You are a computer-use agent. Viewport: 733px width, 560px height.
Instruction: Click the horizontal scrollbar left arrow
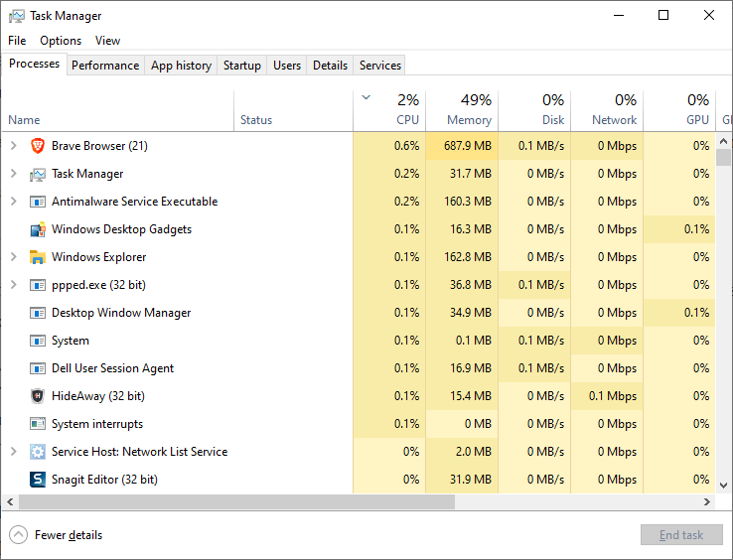(x=10, y=502)
